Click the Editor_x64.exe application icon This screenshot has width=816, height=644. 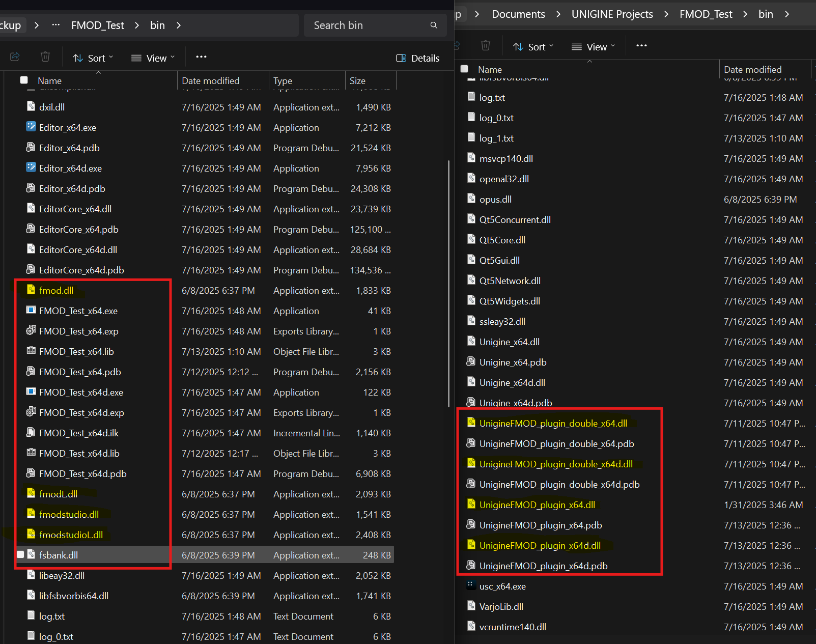(x=31, y=127)
